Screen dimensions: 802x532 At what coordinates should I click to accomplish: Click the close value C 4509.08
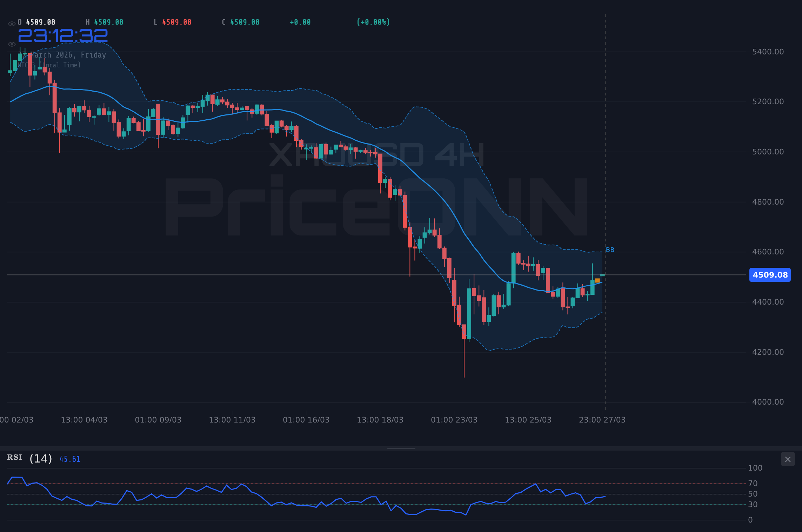[241, 22]
